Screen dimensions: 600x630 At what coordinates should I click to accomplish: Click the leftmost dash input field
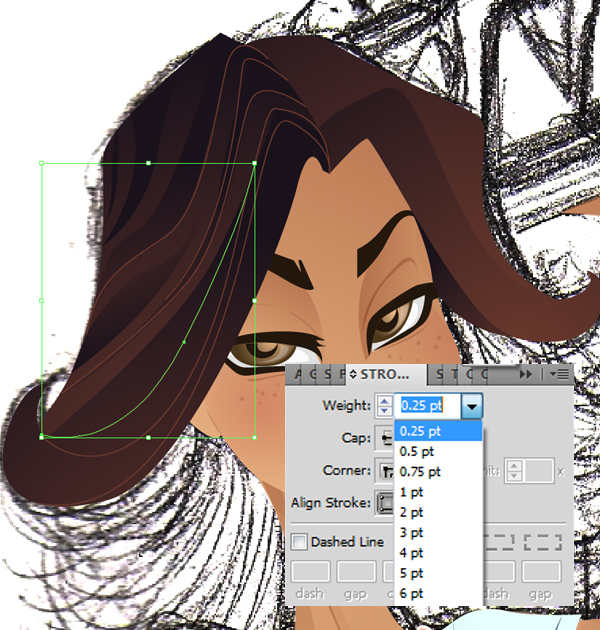tap(310, 571)
